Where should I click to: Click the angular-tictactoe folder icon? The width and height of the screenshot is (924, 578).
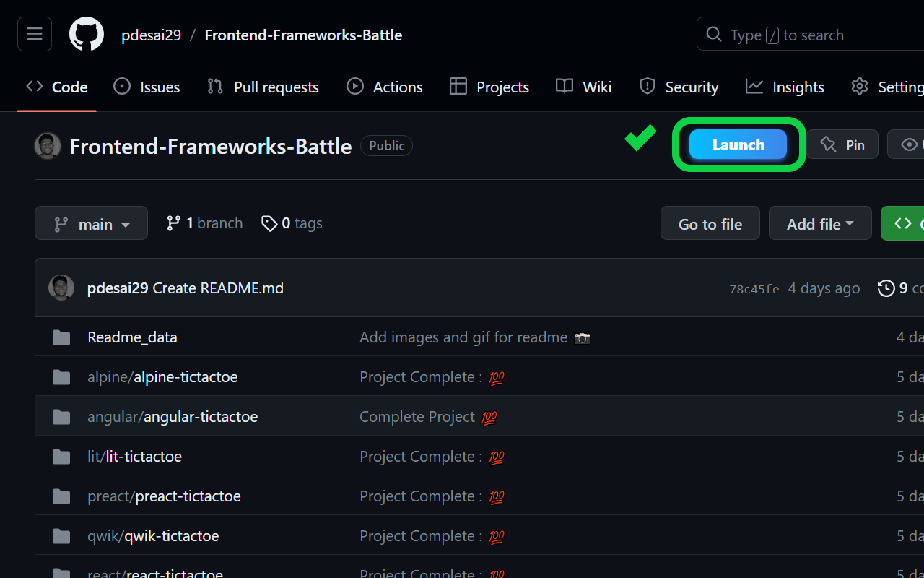tap(61, 417)
